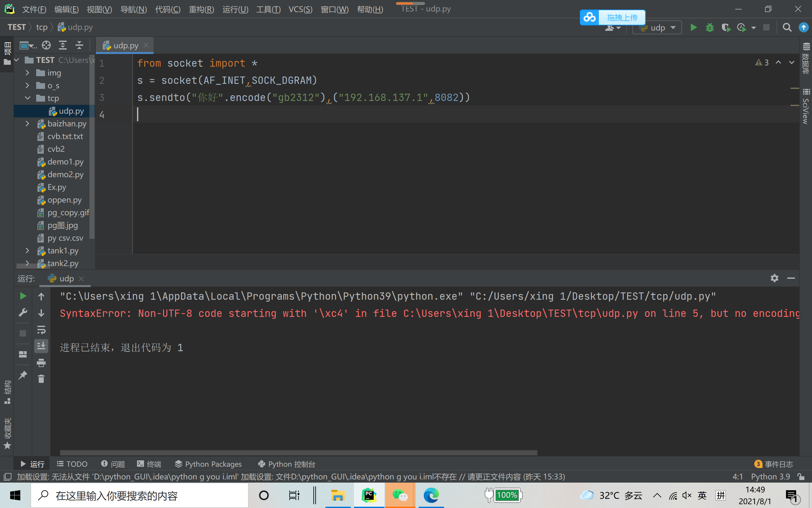
Task: Toggle pin tab in run panel
Action: pyautogui.click(x=23, y=375)
